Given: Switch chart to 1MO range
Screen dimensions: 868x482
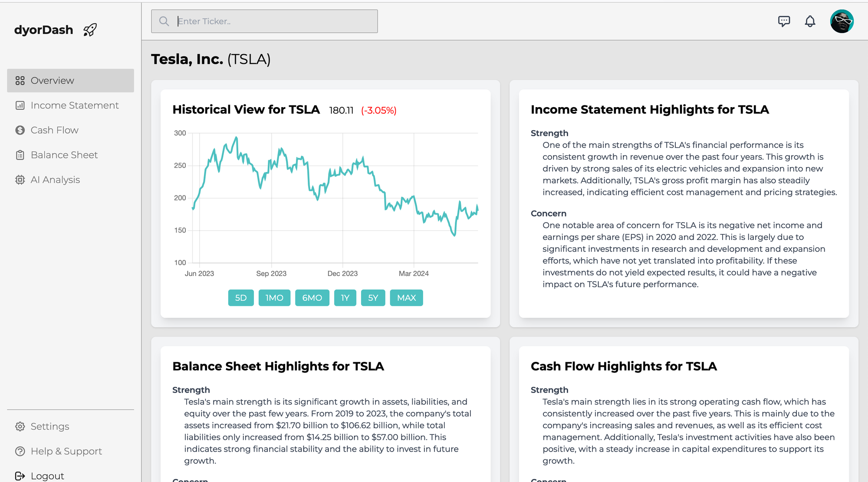Looking at the screenshot, I should click(274, 298).
